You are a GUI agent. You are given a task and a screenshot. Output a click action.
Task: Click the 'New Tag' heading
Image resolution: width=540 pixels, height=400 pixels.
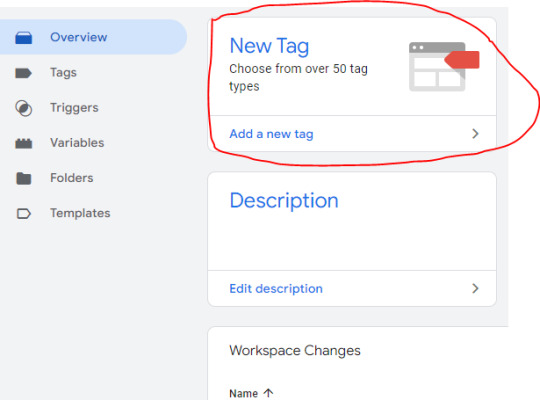(269, 46)
